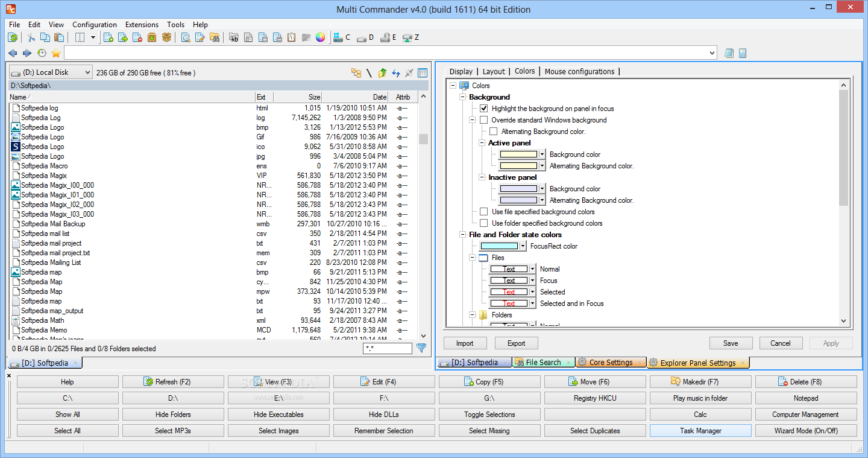This screenshot has height=458, width=868.
Task: Open the calculator icon beside the command line
Action: [x=743, y=53]
